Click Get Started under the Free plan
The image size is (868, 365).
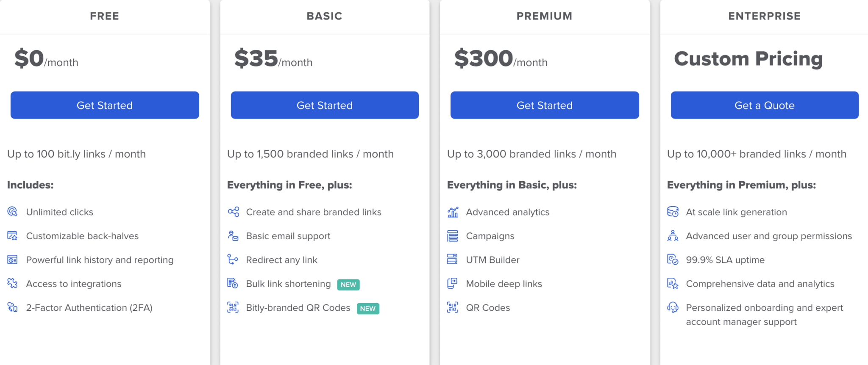tap(105, 105)
